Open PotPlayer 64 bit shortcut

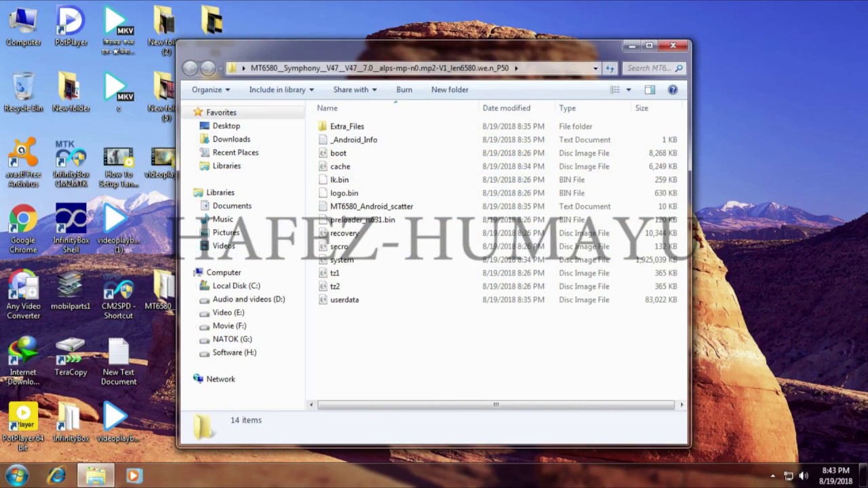[23, 428]
